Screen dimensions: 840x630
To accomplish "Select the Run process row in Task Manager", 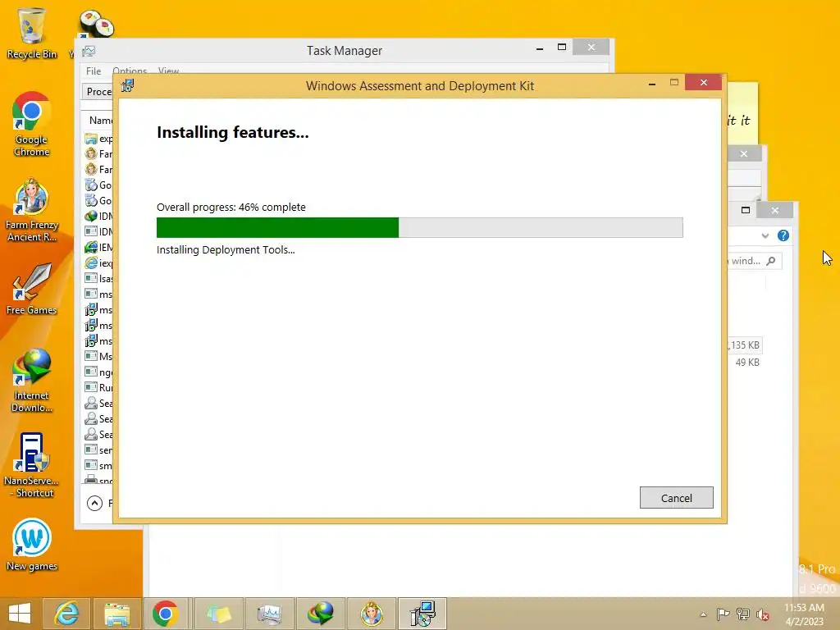I will tap(98, 388).
